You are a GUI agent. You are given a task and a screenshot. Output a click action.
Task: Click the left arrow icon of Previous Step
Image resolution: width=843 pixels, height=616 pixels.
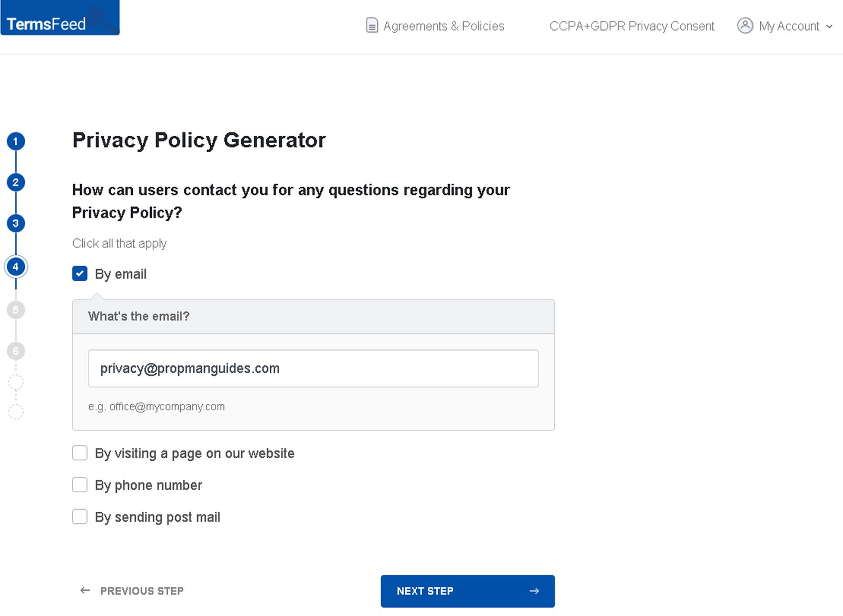[85, 591]
